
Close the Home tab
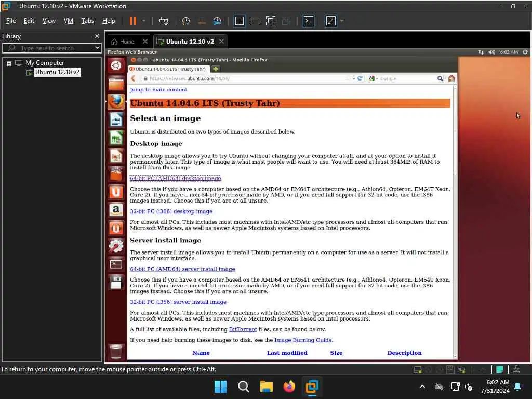[x=145, y=42]
